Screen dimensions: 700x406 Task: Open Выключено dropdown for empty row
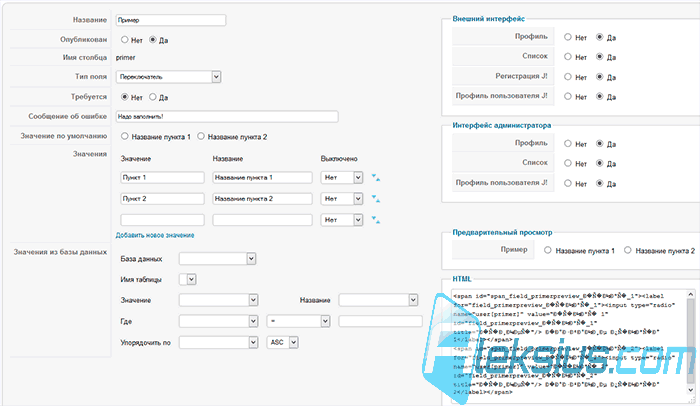pos(342,219)
